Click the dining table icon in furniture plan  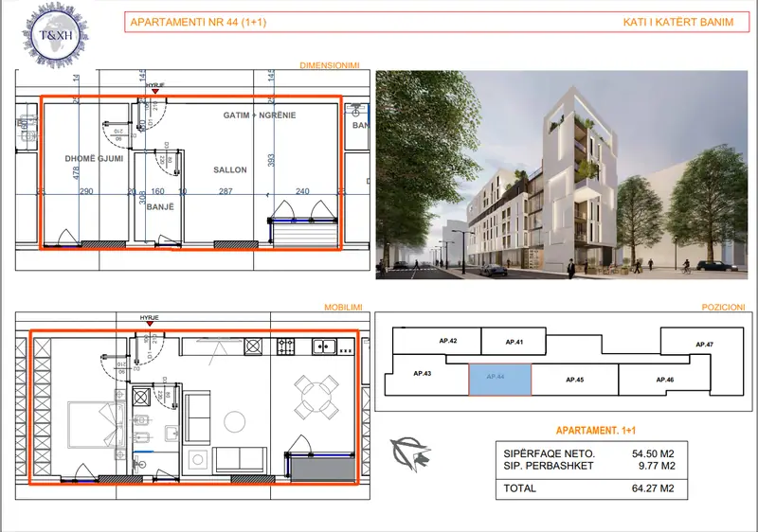click(x=316, y=398)
